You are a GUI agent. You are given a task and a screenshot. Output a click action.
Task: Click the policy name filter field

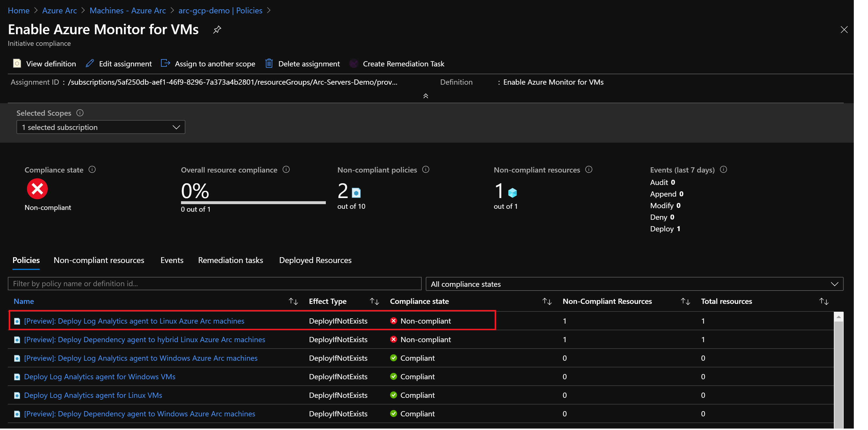pyautogui.click(x=214, y=284)
